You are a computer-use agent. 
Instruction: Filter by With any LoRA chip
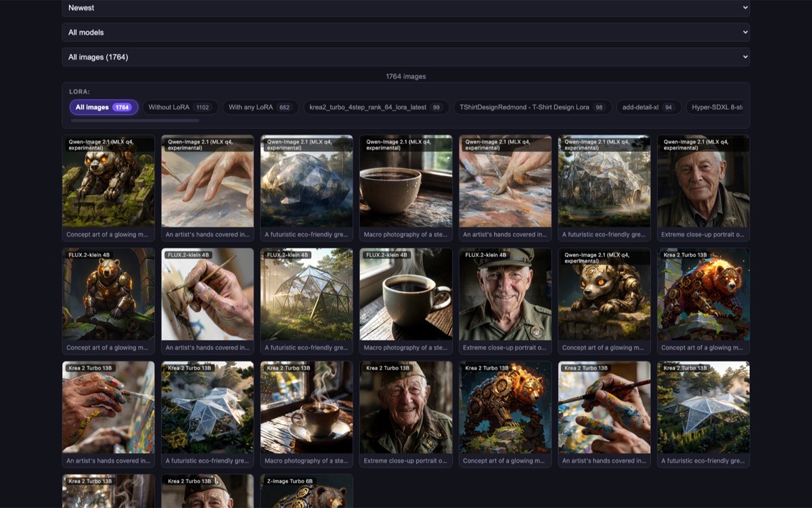260,108
